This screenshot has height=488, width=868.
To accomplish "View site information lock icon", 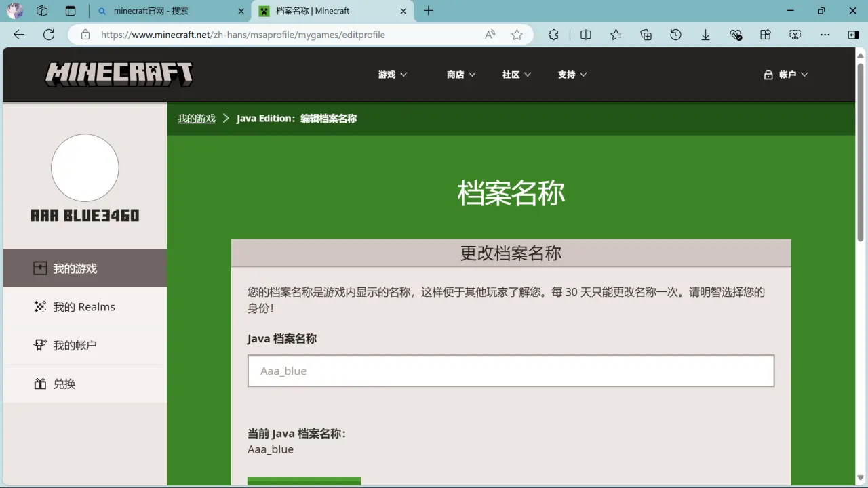I will click(x=85, y=35).
